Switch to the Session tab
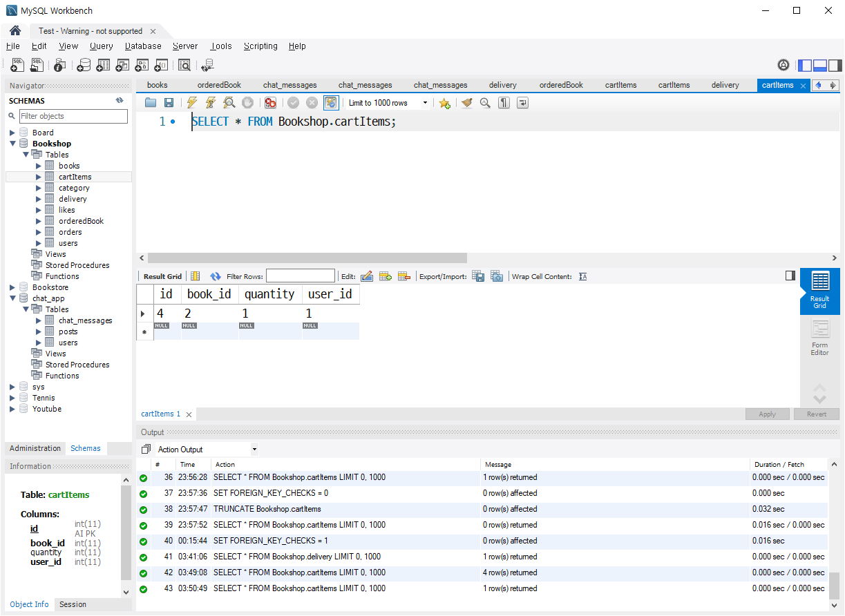Screen dimensions: 845x616 (x=73, y=604)
